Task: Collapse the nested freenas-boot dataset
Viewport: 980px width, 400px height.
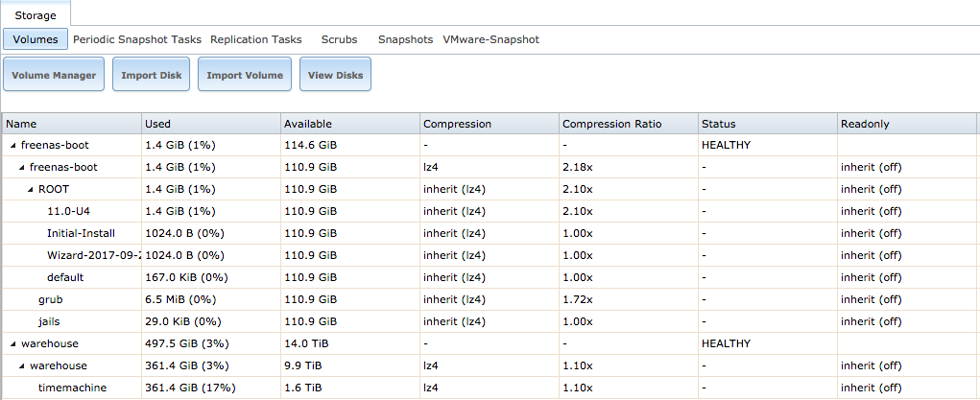Action: tap(22, 168)
